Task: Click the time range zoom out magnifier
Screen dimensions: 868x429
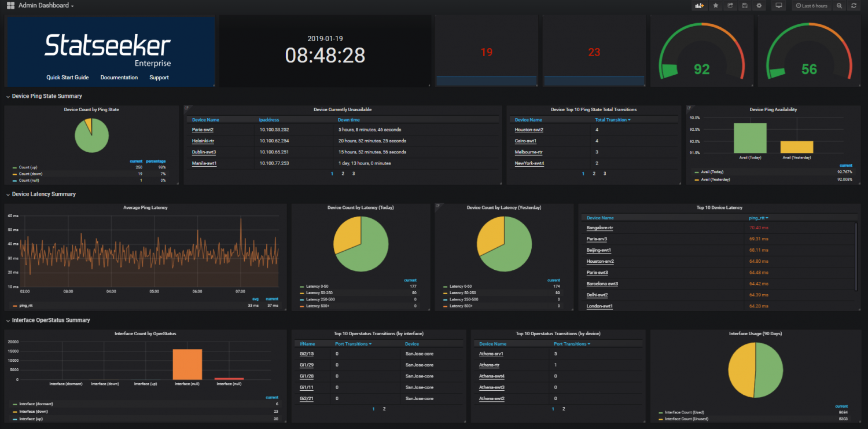Action: click(839, 6)
